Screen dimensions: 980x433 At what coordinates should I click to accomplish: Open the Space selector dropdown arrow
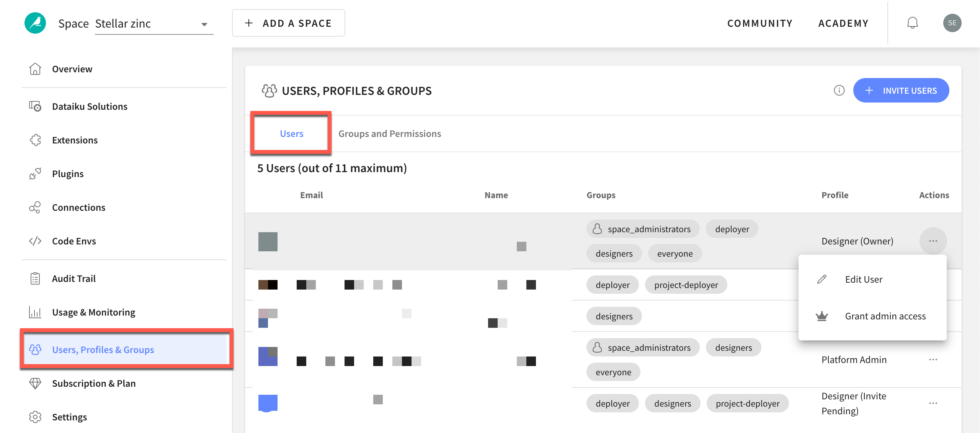tap(204, 24)
